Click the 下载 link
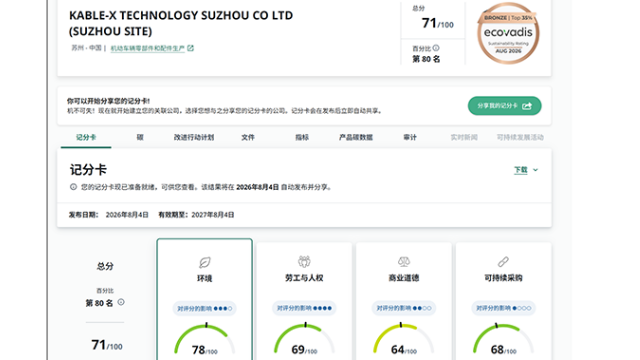The height and width of the screenshot is (360, 640). point(520,170)
